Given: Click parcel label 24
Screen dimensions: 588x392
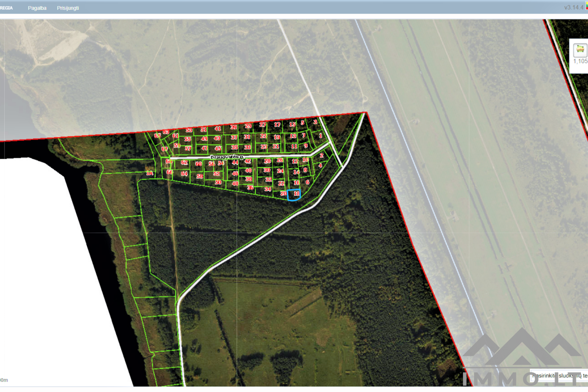Looking at the screenshot, I should (x=280, y=171).
